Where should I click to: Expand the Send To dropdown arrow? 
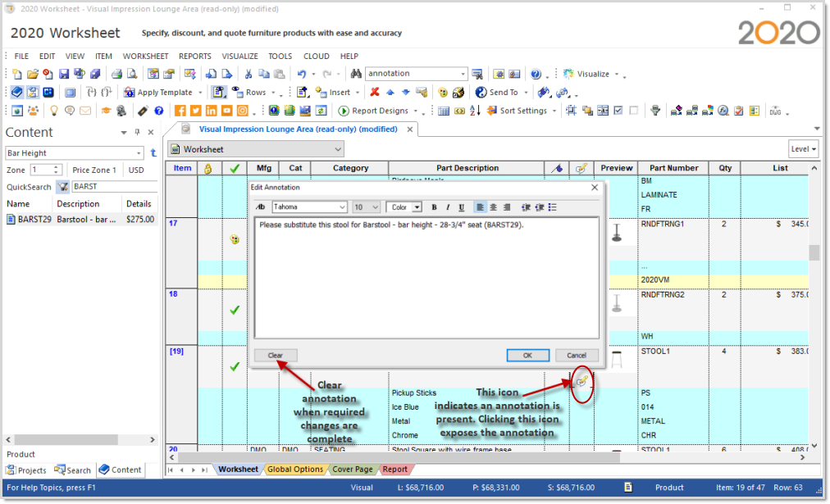click(527, 93)
